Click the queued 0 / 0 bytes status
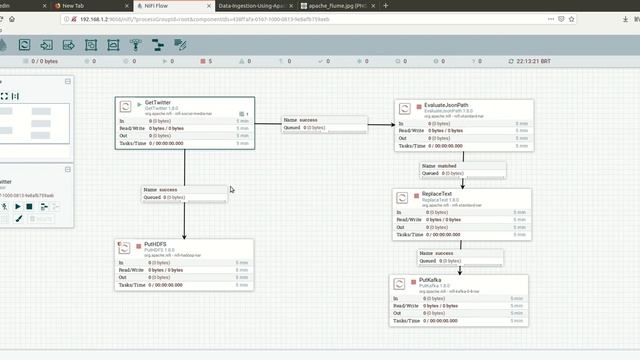 (x=40, y=61)
